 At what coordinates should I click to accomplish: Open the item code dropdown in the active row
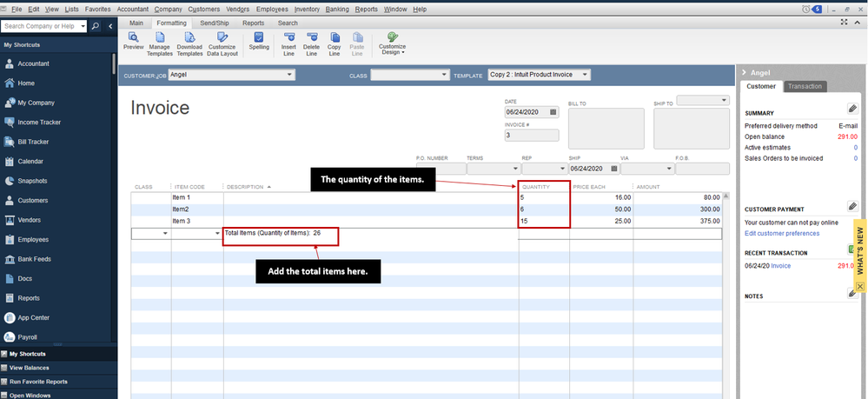[x=217, y=234]
